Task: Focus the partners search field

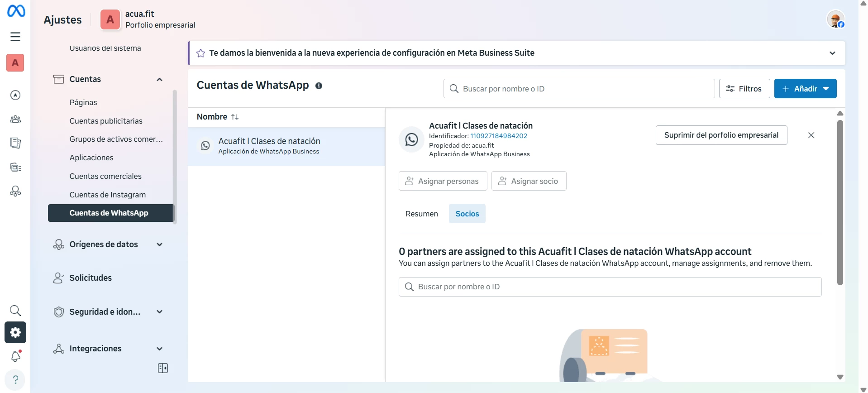Action: point(610,287)
